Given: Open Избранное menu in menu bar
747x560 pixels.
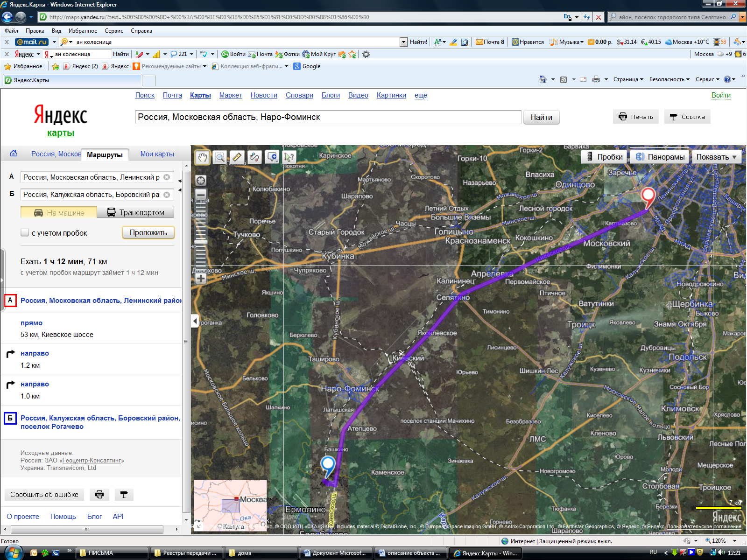Looking at the screenshot, I should pos(83,31).
